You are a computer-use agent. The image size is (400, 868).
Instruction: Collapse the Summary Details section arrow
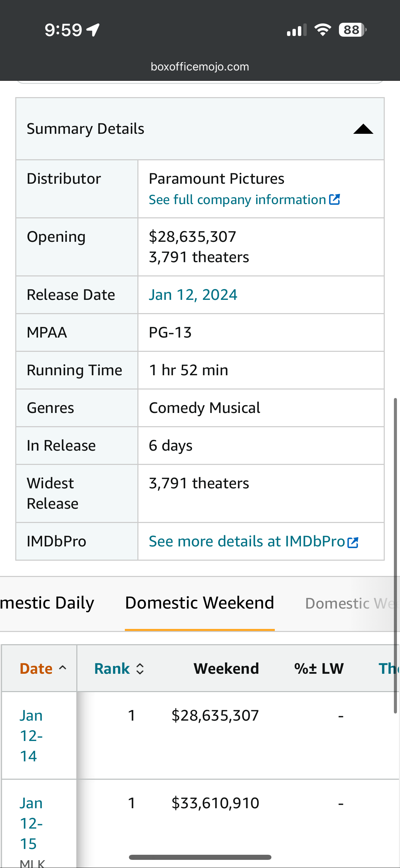tap(363, 129)
